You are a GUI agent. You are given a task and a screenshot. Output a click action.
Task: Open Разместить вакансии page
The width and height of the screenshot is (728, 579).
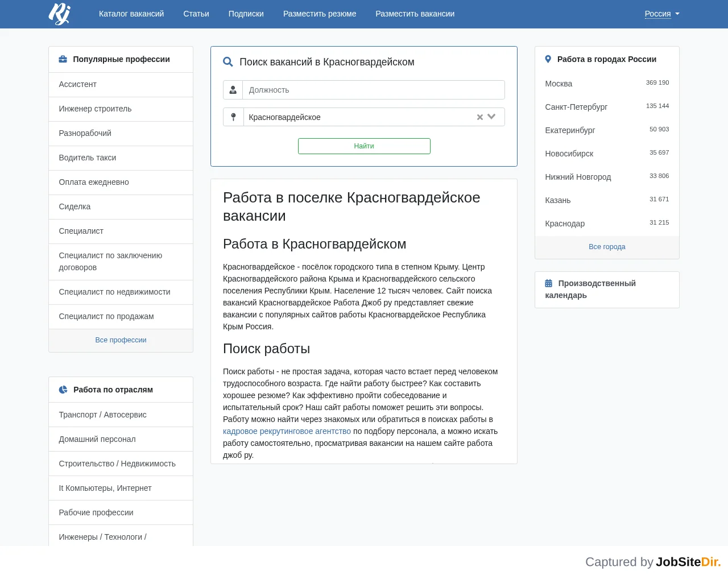(415, 14)
